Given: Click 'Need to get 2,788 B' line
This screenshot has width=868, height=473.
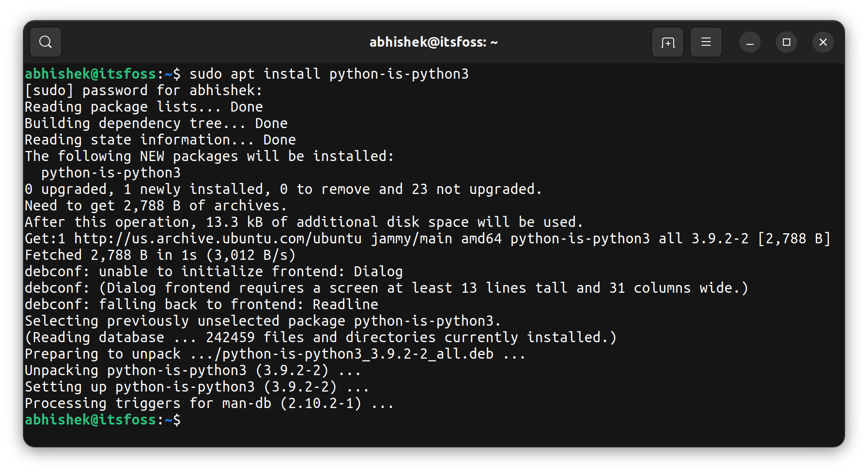Looking at the screenshot, I should (x=155, y=205).
